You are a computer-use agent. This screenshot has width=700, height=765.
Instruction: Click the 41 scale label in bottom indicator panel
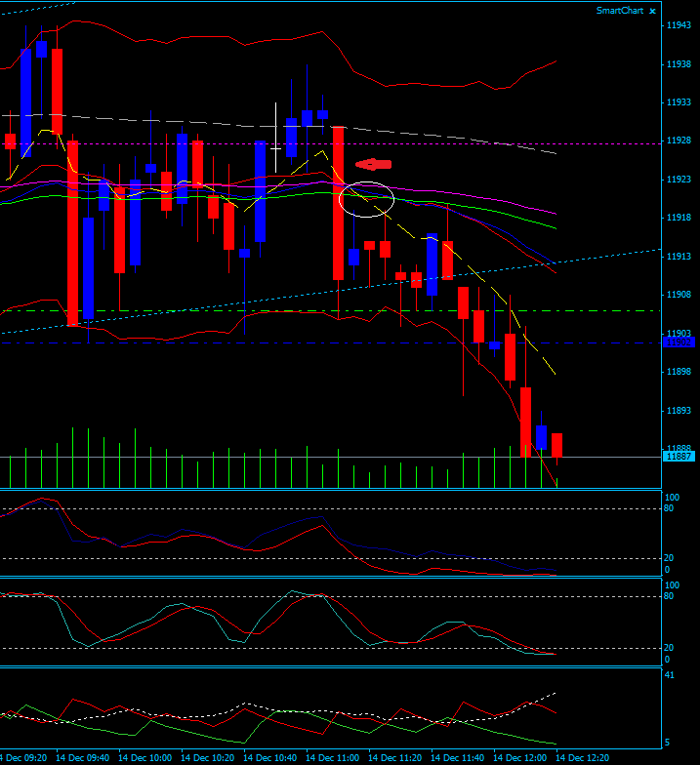671,675
